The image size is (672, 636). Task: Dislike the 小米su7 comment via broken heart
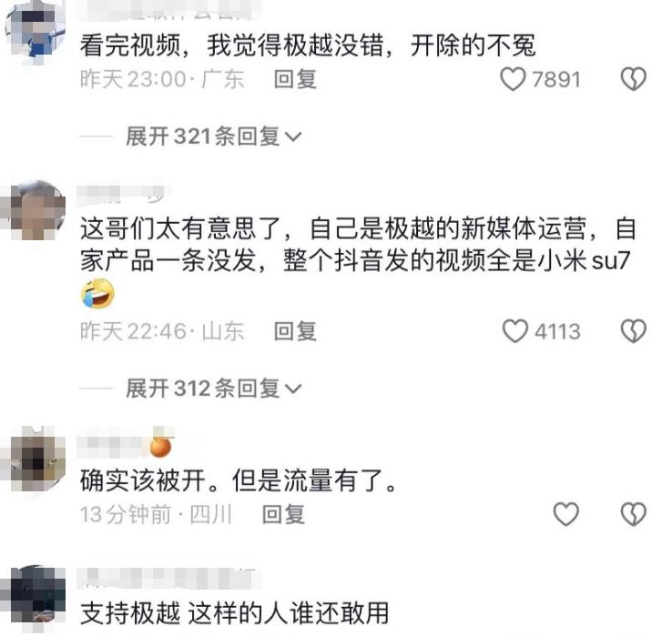[634, 331]
